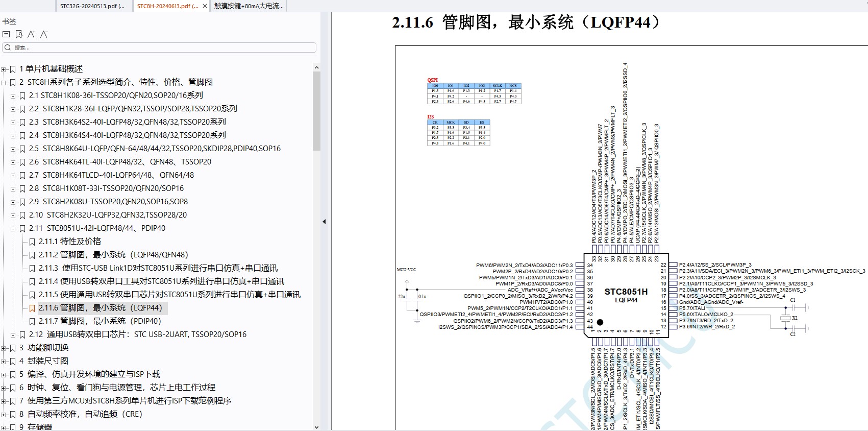The width and height of the screenshot is (868, 431).
Task: Click the red I2S table title
Action: tap(431, 117)
